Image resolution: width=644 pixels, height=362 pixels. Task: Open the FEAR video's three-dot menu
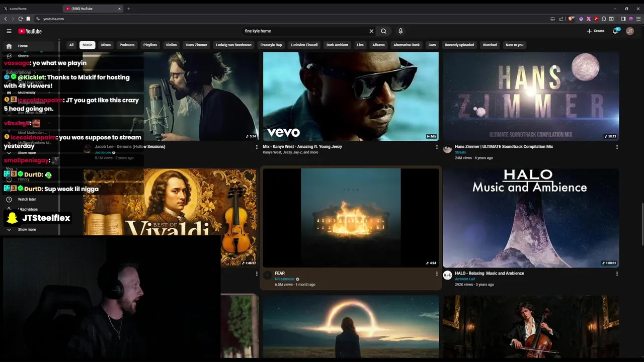(x=437, y=274)
